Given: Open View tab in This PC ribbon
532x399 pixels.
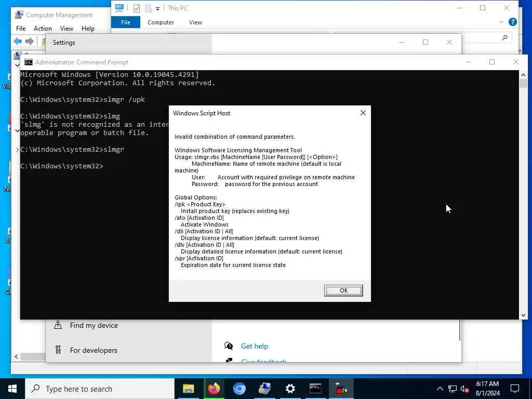Looking at the screenshot, I should click(195, 22).
